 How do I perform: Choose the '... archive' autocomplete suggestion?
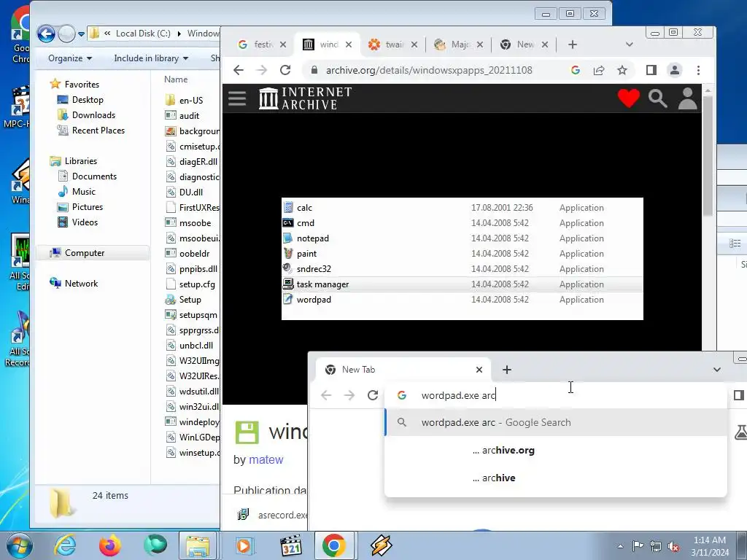pos(555,478)
